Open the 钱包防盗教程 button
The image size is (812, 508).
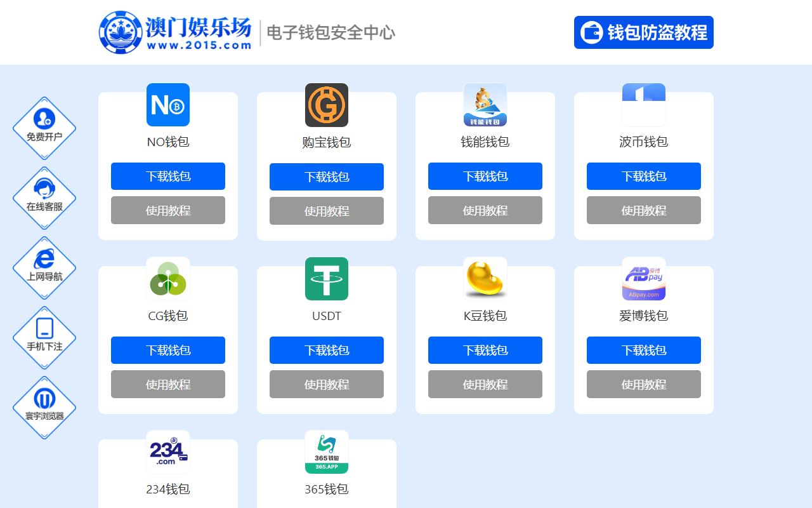pos(644,32)
